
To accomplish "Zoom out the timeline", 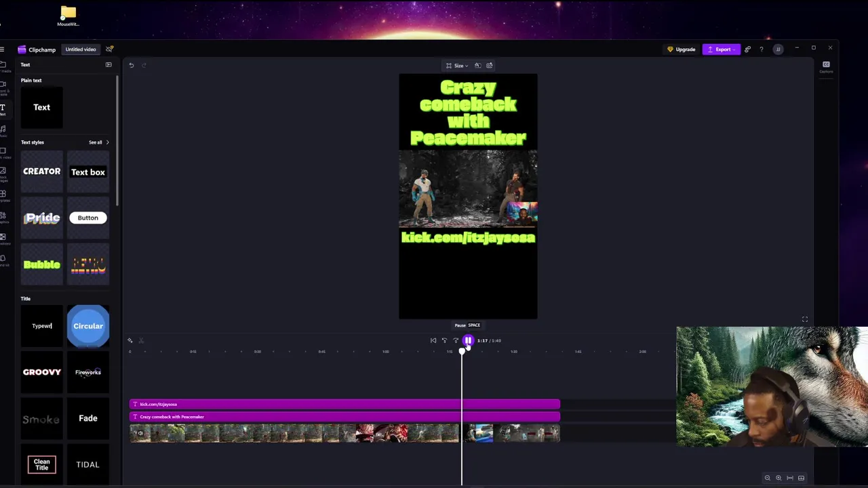I will 768,478.
